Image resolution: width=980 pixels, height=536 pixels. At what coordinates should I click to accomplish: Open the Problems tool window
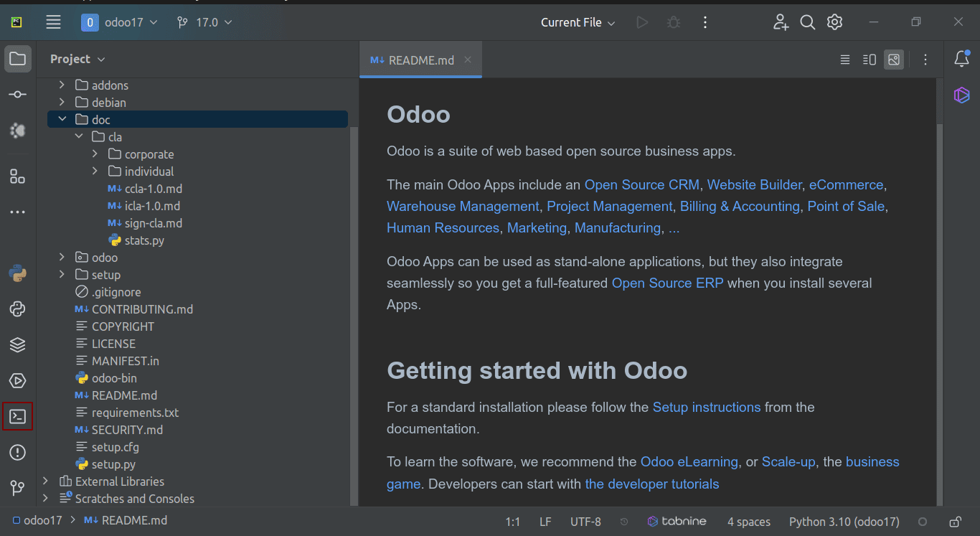tap(18, 452)
